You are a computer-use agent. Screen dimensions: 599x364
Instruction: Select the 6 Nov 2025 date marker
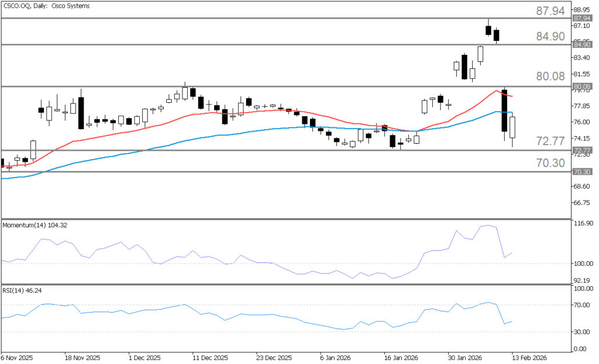[16, 358]
